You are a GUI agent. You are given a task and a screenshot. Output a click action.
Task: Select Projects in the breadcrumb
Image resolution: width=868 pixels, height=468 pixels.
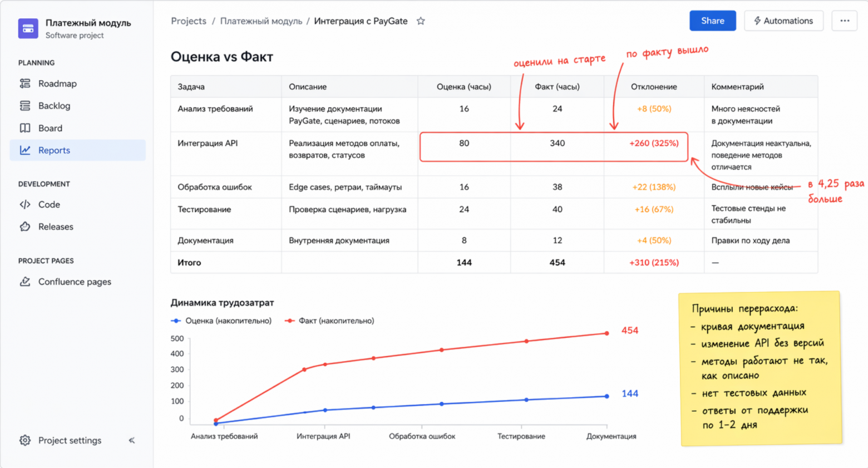pos(188,21)
